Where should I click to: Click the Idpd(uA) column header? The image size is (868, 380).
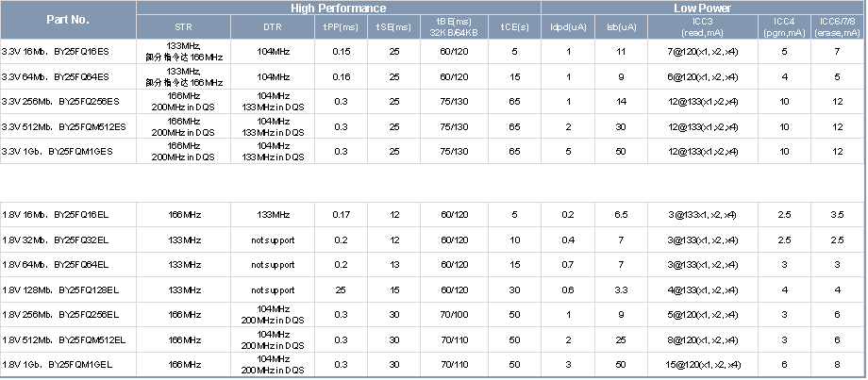tap(568, 27)
